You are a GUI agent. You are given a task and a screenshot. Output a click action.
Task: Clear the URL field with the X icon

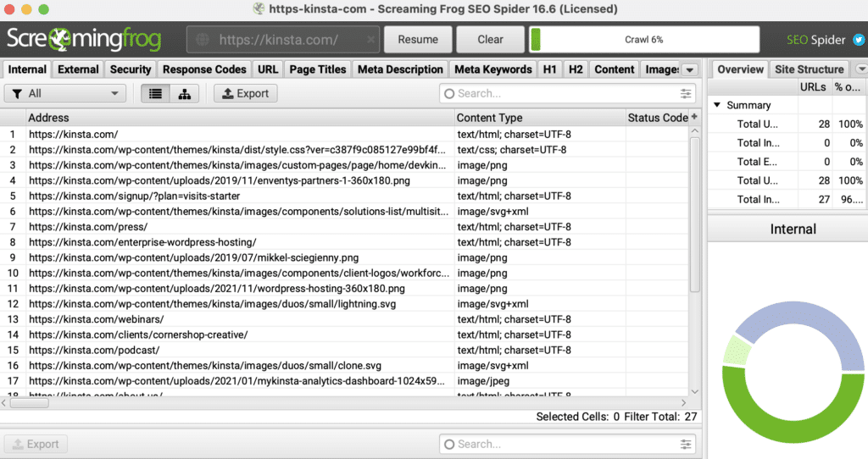[371, 39]
